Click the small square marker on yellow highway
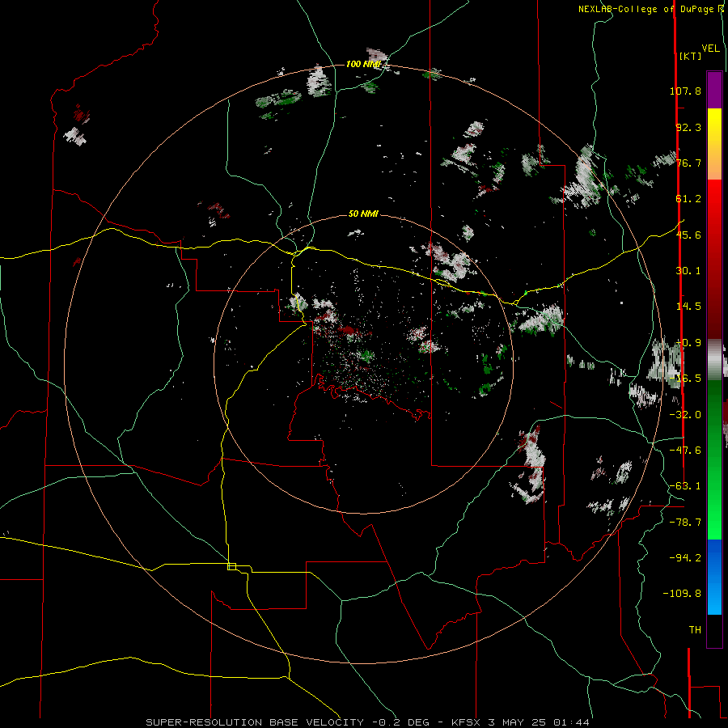The height and width of the screenshot is (728, 728). (x=231, y=566)
